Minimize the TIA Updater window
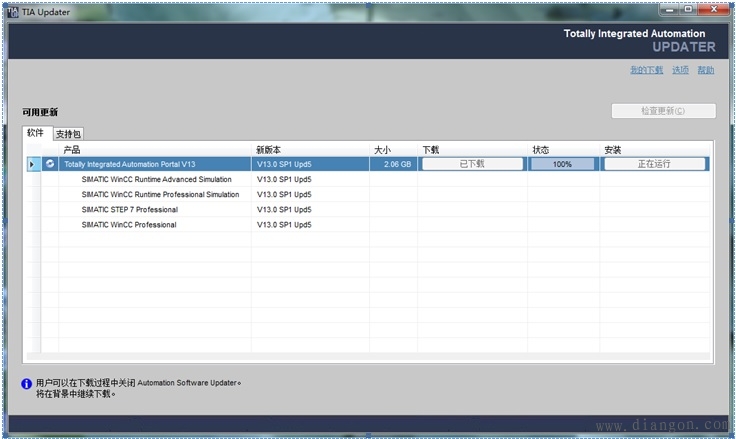This screenshot has height=439, width=736. [x=669, y=9]
